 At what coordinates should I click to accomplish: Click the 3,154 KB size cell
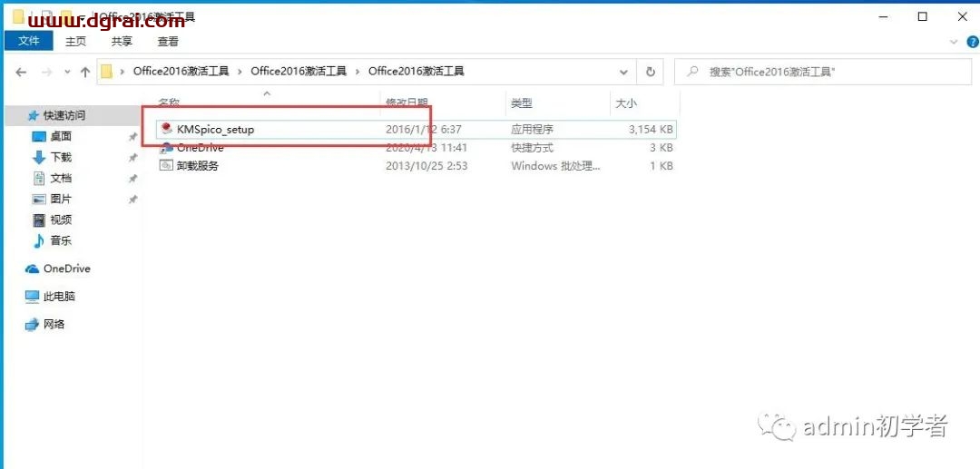651,130
